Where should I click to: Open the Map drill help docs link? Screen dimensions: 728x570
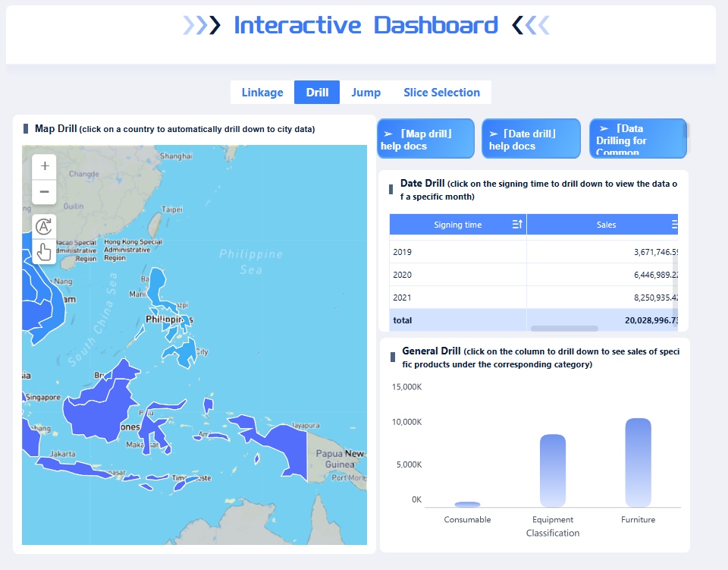(425, 139)
